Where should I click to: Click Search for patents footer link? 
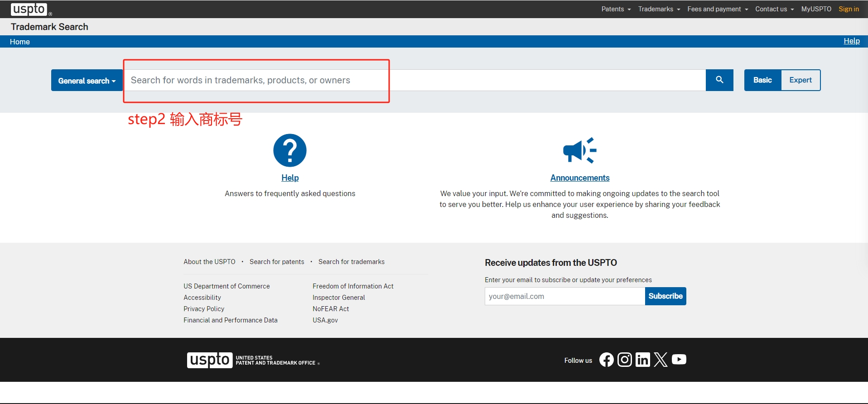[277, 262]
